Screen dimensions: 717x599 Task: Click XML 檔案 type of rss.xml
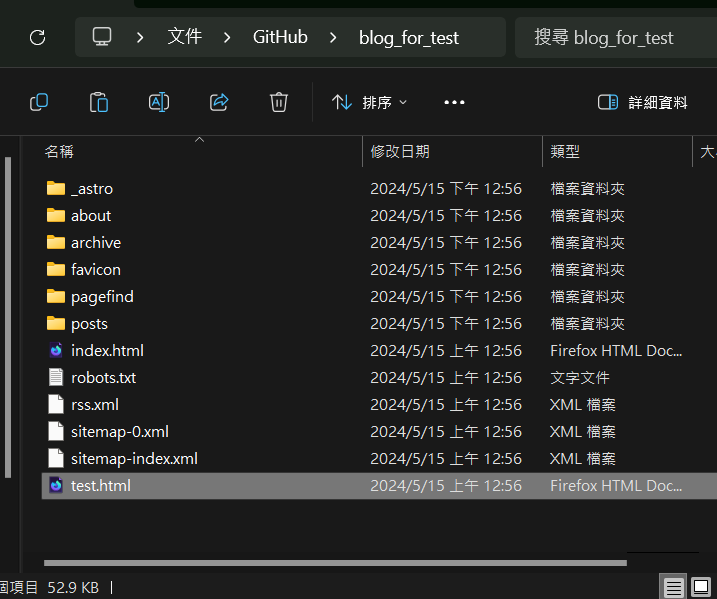pos(583,405)
